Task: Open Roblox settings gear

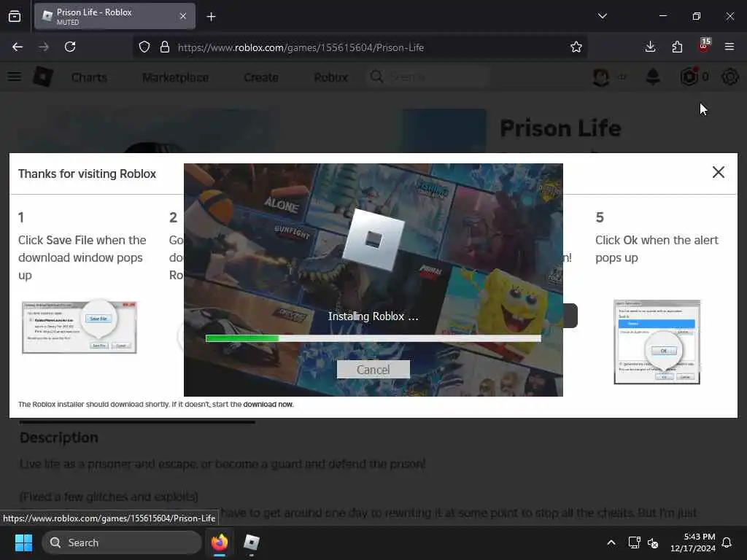Action: click(729, 77)
